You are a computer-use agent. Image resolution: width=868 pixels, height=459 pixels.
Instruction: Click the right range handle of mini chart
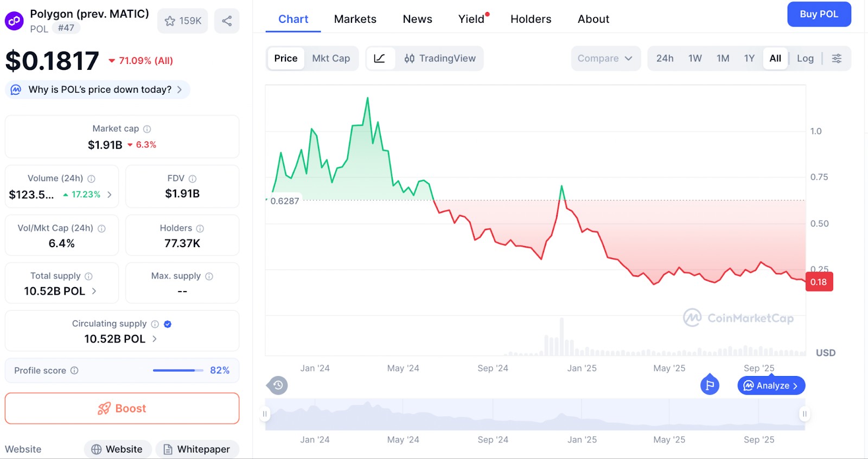click(x=805, y=414)
